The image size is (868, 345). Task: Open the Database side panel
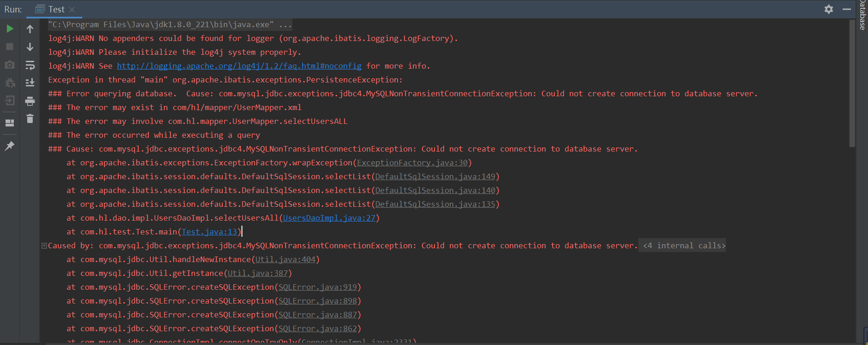coord(862,15)
